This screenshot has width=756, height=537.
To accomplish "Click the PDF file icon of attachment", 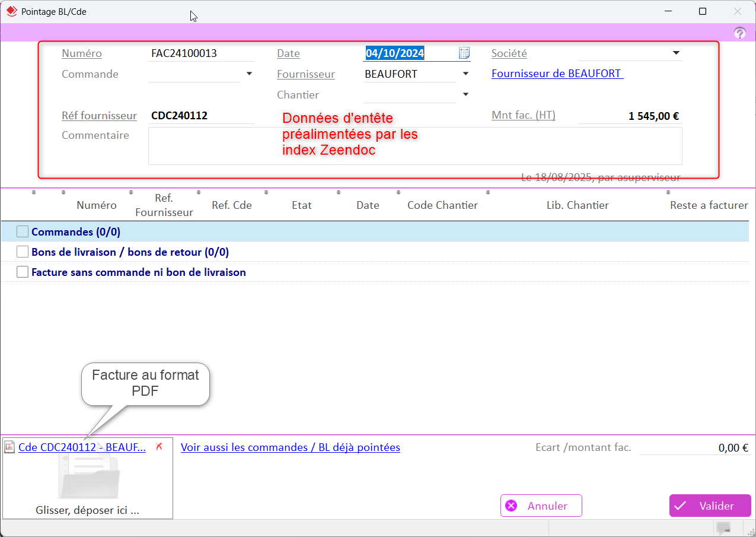I will click(x=9, y=447).
